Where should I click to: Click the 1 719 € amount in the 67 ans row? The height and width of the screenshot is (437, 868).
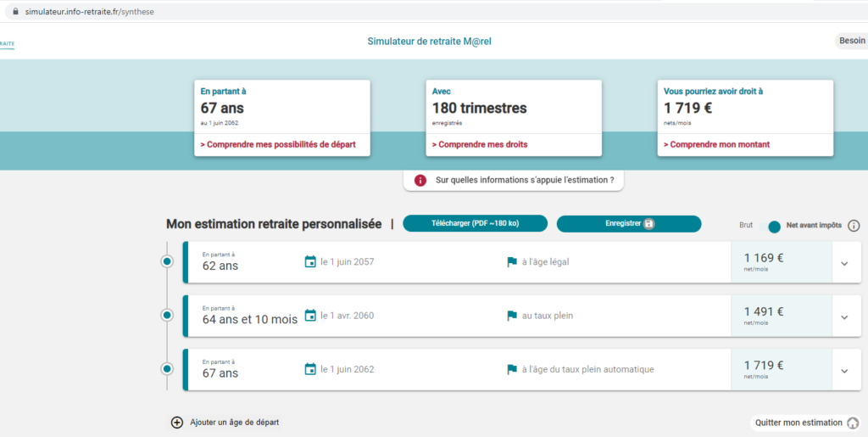(x=764, y=365)
